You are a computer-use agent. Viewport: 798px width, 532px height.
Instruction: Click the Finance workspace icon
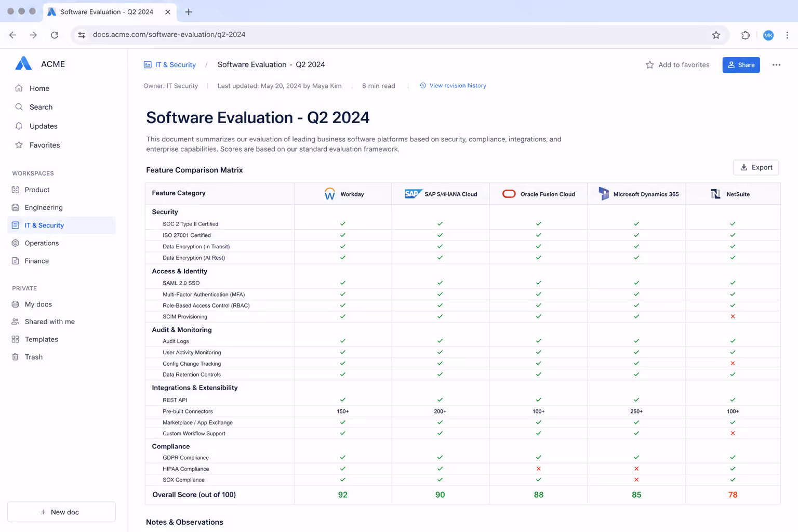tap(16, 261)
